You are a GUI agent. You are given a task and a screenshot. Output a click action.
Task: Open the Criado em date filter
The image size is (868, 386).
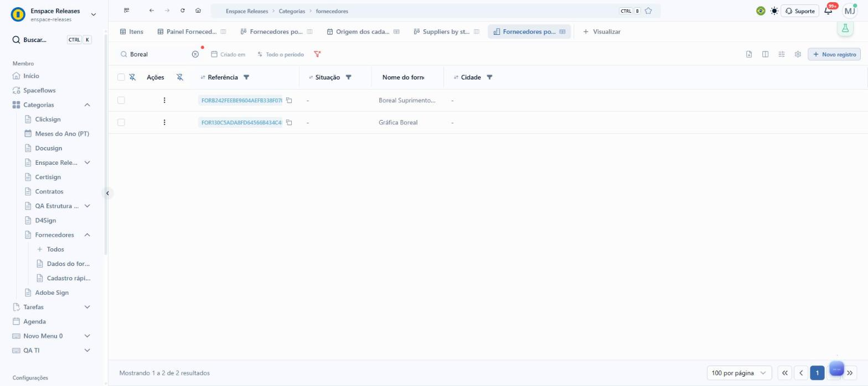(228, 54)
